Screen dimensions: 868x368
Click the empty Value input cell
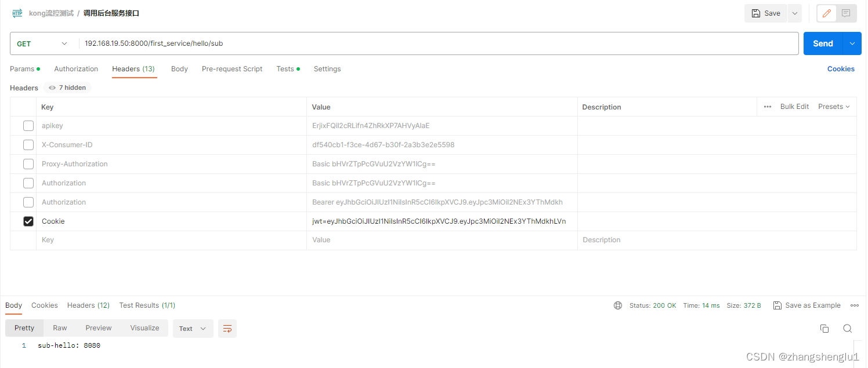pos(442,240)
